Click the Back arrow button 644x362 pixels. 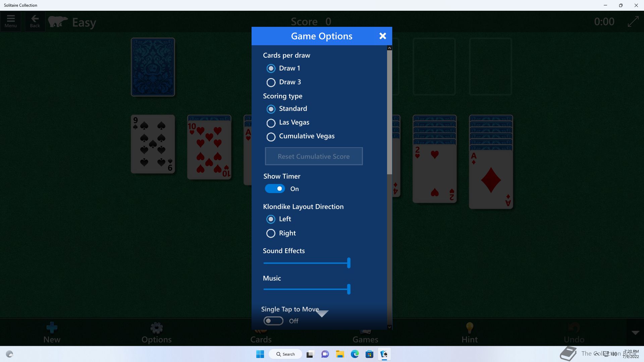[35, 21]
